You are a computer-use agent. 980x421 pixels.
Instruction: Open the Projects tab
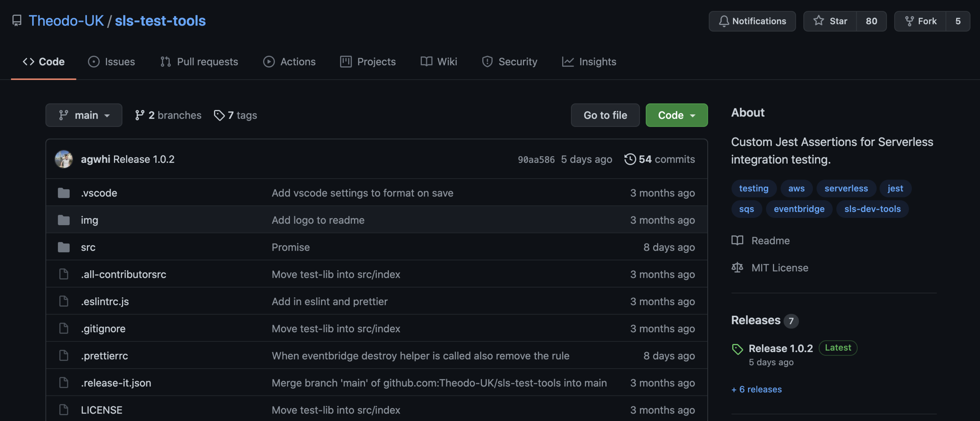[368, 62]
